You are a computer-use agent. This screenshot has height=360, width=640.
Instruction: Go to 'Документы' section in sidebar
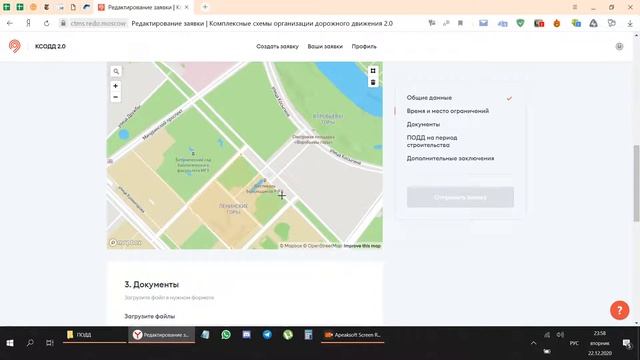[x=423, y=124]
